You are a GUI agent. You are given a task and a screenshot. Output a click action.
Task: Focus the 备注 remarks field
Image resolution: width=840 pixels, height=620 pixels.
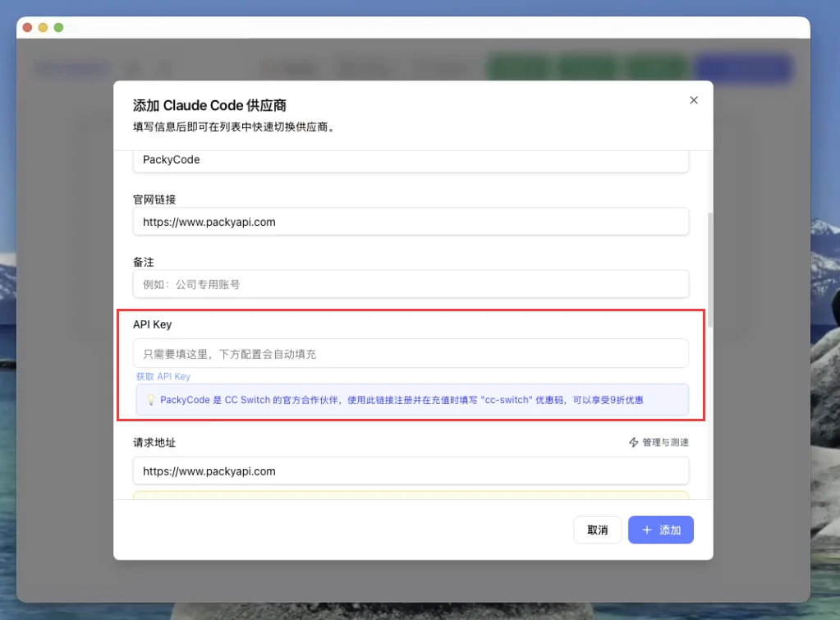[x=411, y=283]
